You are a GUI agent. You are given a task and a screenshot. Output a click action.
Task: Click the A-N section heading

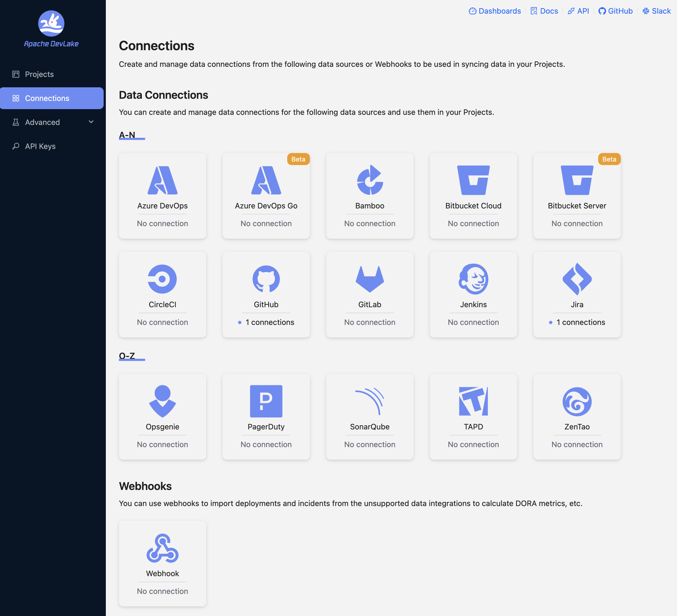coord(127,135)
